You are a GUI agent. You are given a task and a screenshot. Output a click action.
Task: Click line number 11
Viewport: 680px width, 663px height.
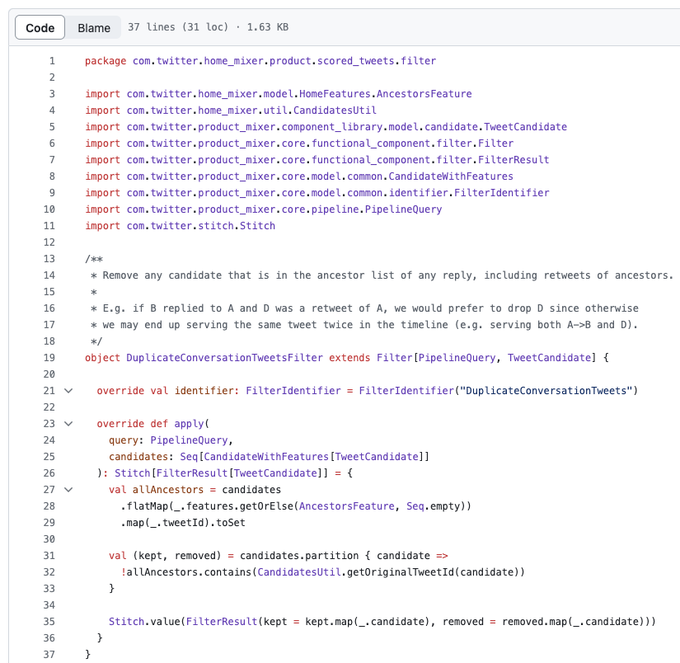click(x=49, y=226)
